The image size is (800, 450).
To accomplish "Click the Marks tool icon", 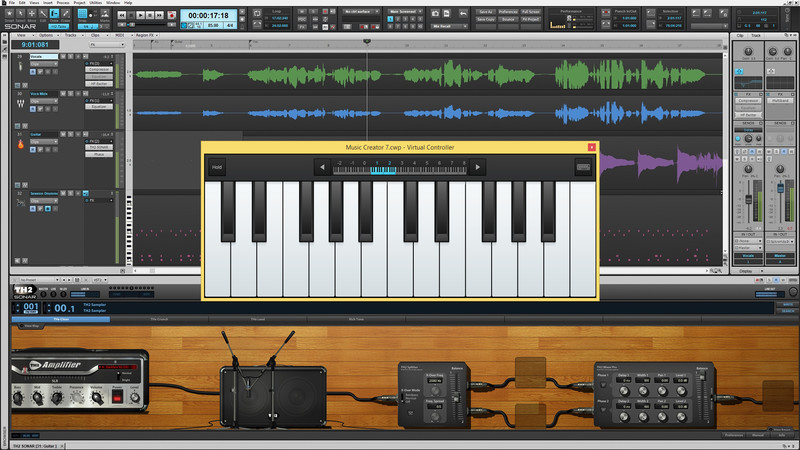I will click(105, 14).
